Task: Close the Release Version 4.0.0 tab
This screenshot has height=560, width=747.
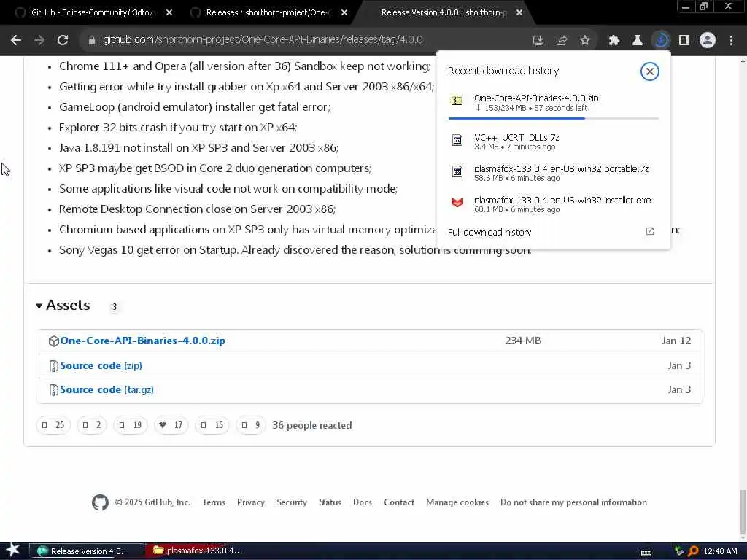Action: [519, 12]
